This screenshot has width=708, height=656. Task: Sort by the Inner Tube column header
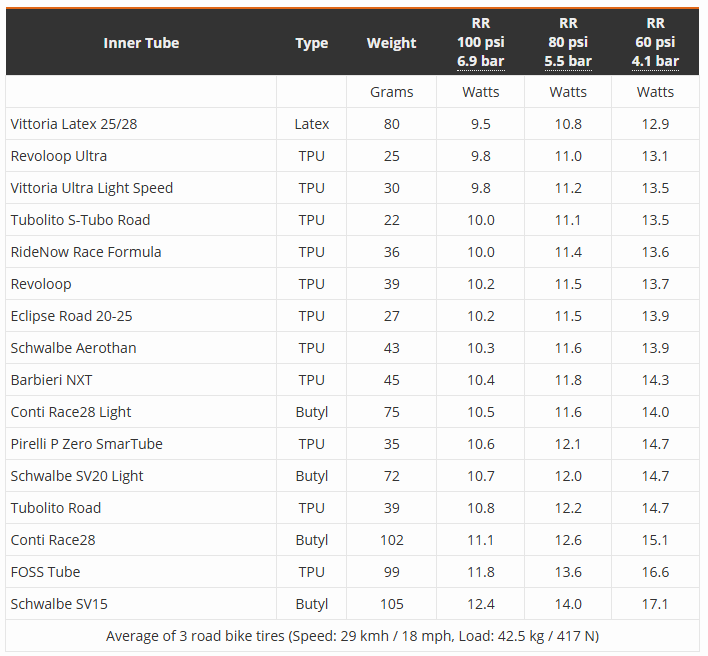141,43
